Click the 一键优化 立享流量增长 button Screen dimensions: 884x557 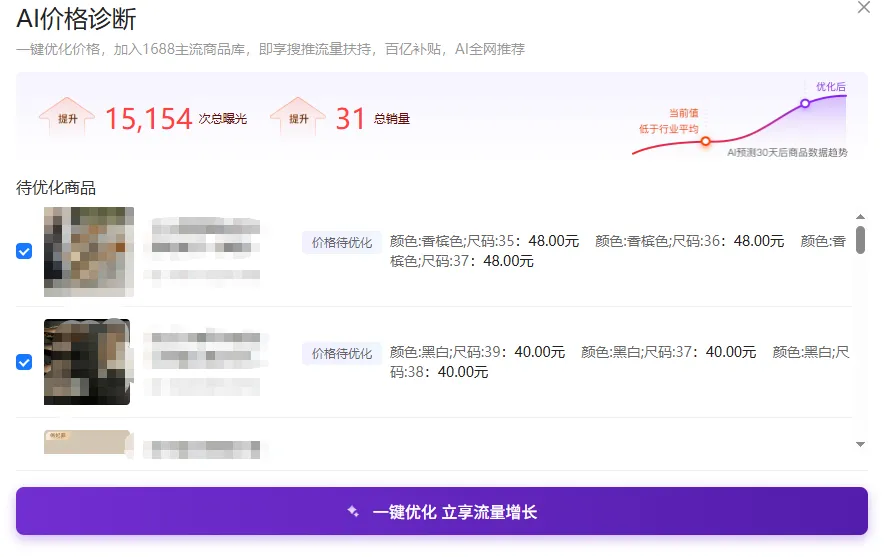(x=441, y=511)
